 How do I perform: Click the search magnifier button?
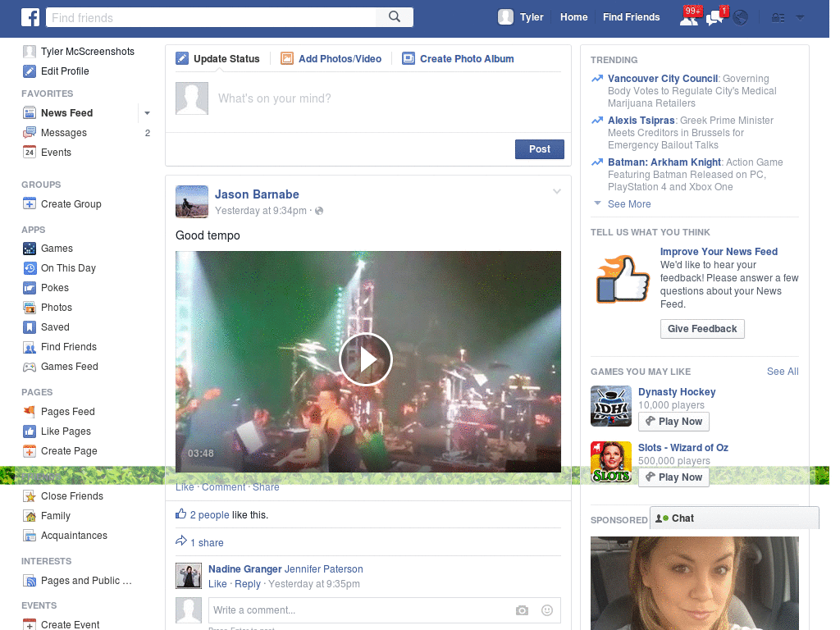coord(395,17)
